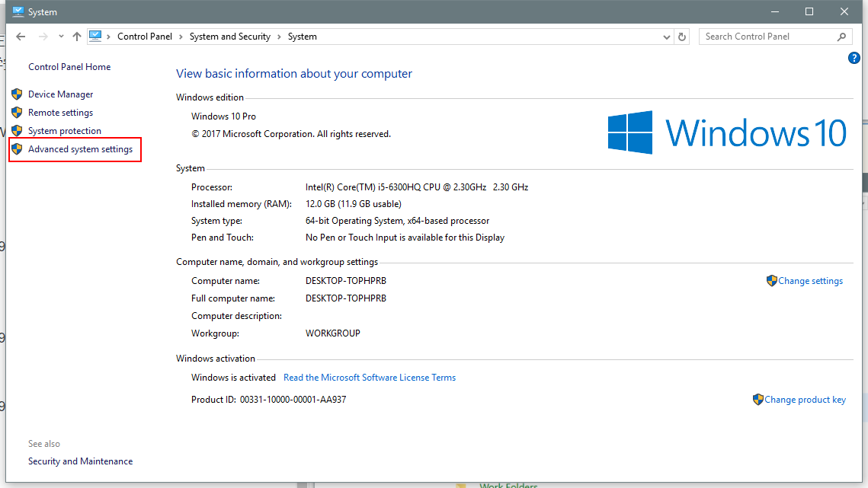Select the '© 2017 Microsoft Corporation' copyright text

coord(252,134)
